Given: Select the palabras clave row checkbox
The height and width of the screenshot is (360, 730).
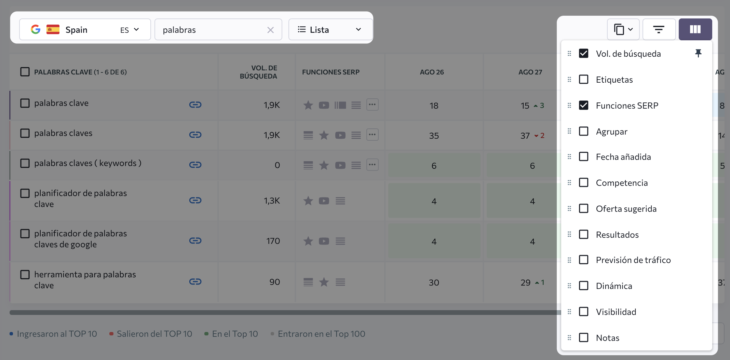Looking at the screenshot, I should (25, 103).
